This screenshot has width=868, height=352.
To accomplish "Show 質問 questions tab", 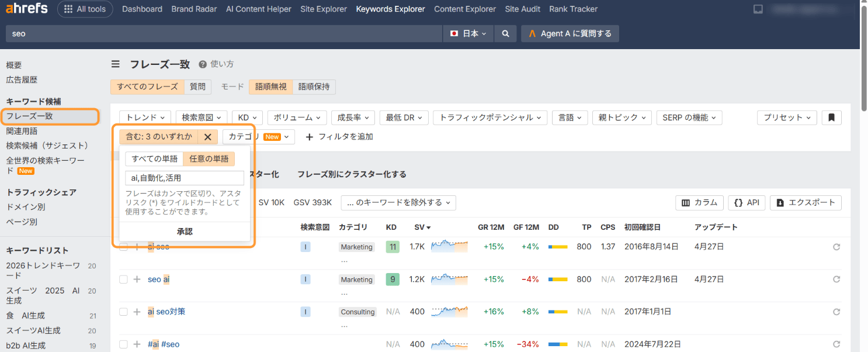I will pos(197,87).
